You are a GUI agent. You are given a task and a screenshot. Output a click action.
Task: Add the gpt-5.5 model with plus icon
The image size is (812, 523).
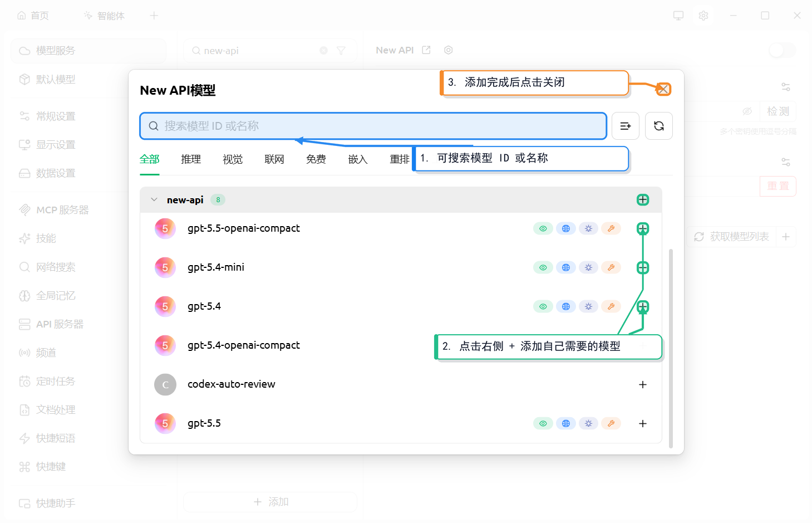[643, 423]
